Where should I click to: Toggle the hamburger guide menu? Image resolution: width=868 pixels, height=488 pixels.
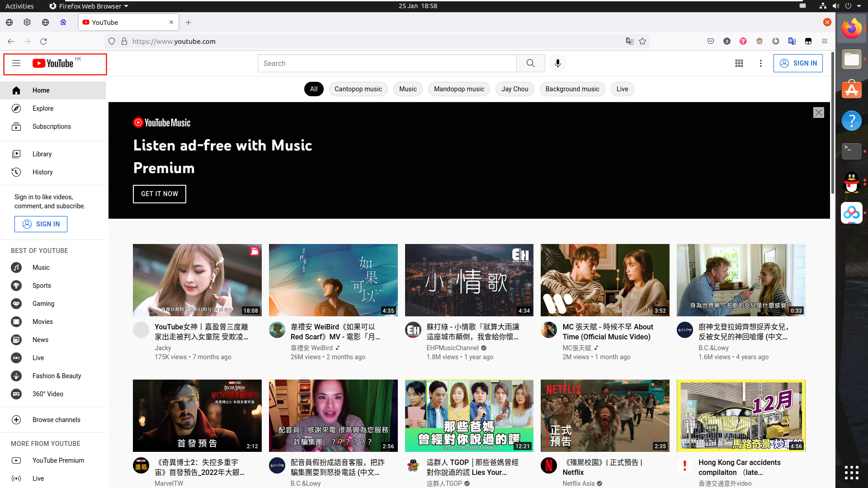[x=16, y=63]
